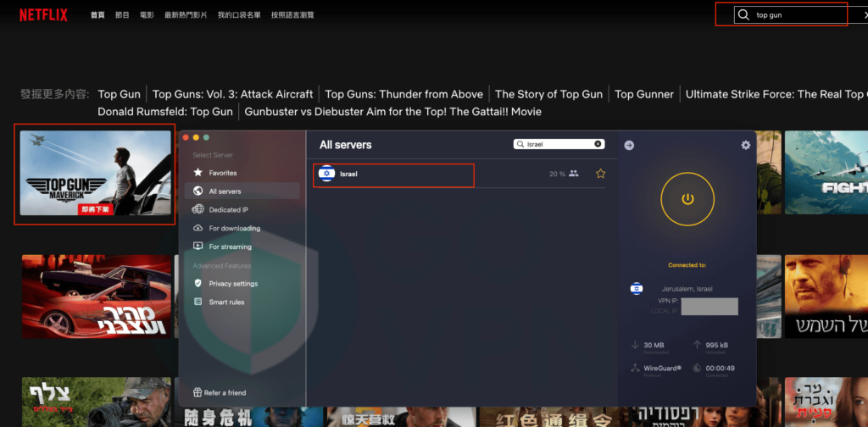Click the download arrow statistic icon
Viewport: 868px width, 427px height.
coord(635,345)
